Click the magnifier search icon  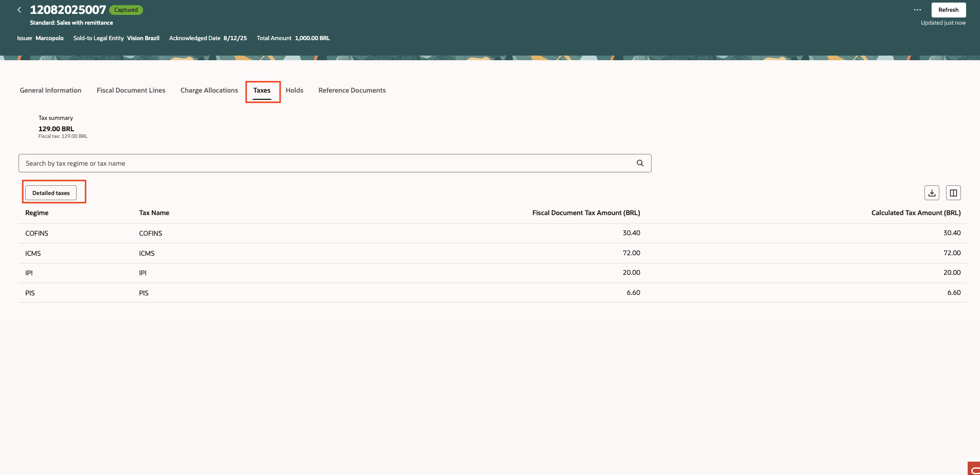[640, 163]
